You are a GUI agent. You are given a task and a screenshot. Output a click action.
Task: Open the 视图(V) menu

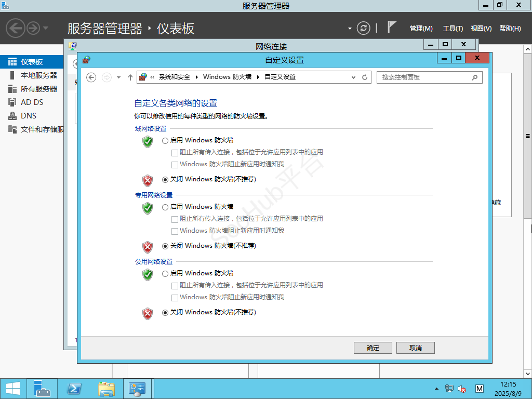(481, 29)
